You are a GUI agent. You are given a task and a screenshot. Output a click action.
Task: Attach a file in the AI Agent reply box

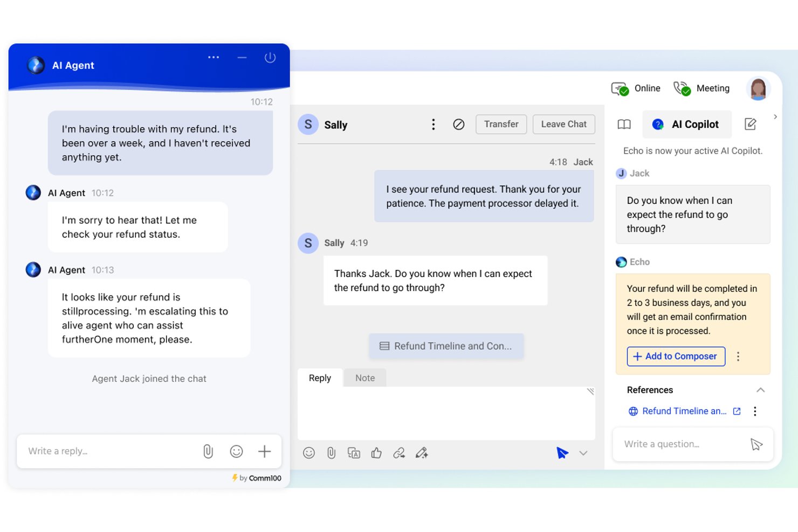tap(208, 452)
